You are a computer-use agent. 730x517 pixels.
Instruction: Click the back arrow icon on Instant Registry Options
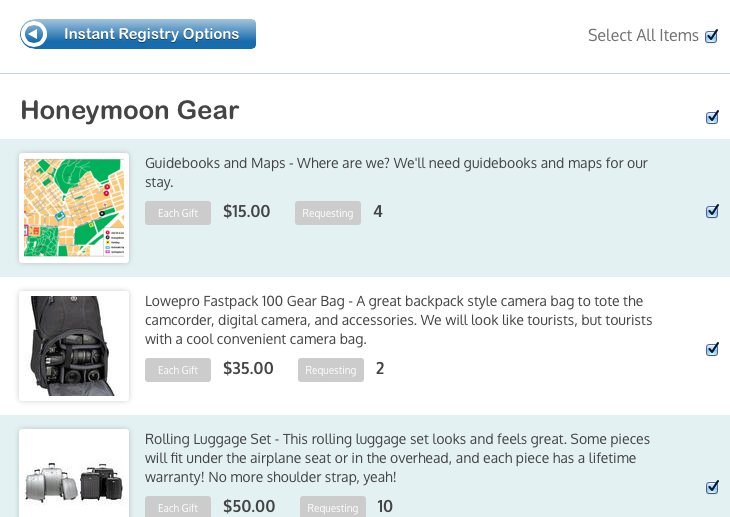click(x=34, y=34)
